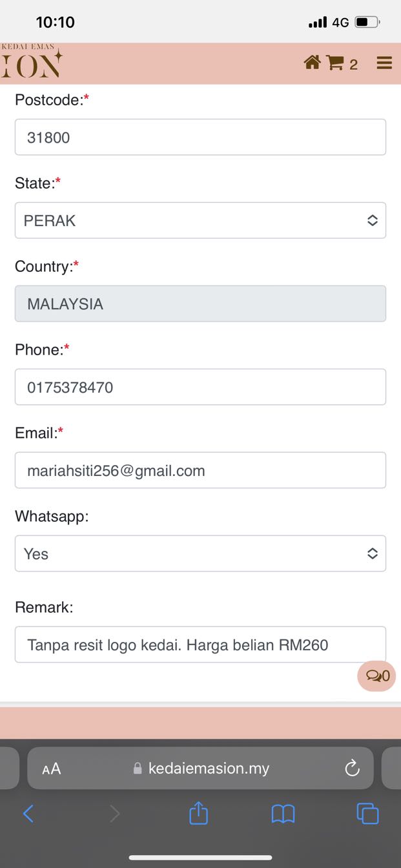Expand the Whatsapp Yes dropdown
The image size is (401, 868).
[200, 553]
